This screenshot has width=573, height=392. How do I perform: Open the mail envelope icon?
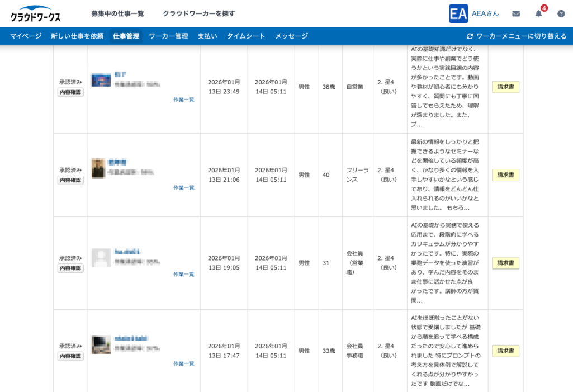[x=516, y=13]
